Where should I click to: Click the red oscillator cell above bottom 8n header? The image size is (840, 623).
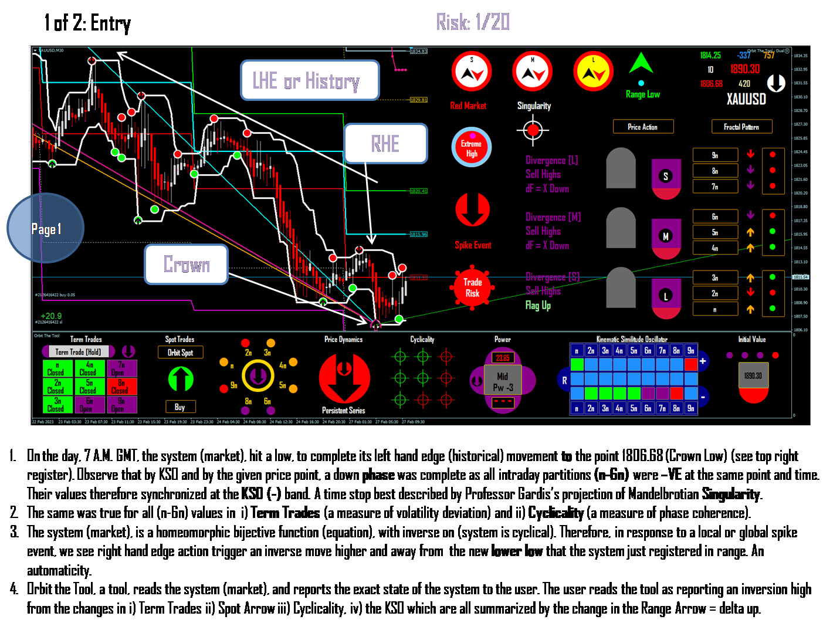click(x=676, y=393)
